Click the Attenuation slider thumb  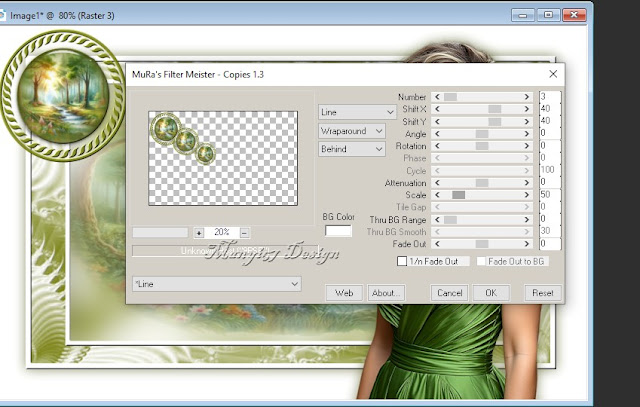click(482, 182)
